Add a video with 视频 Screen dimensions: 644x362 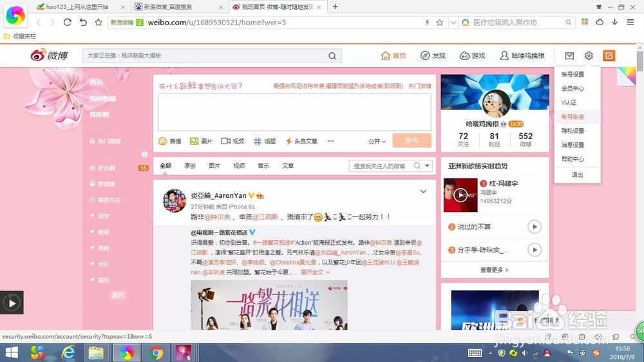coord(232,141)
